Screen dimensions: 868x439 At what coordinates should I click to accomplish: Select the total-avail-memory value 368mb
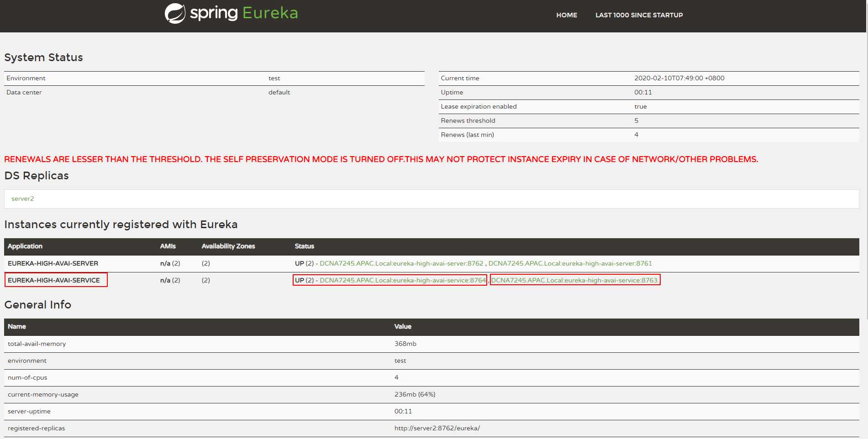(405, 344)
